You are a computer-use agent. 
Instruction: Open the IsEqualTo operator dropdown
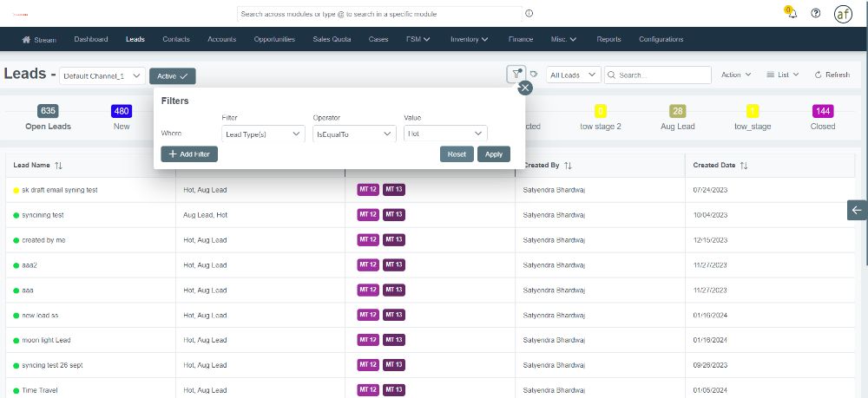point(353,134)
